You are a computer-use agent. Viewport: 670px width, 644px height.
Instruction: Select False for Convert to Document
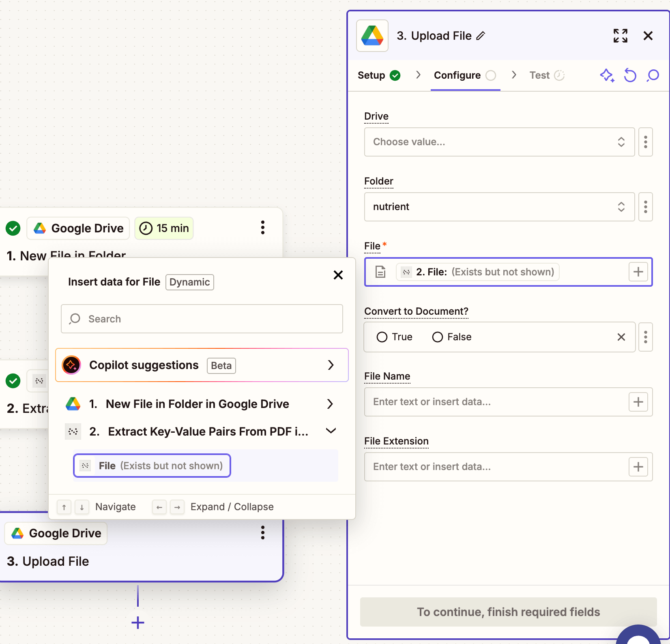tap(437, 337)
